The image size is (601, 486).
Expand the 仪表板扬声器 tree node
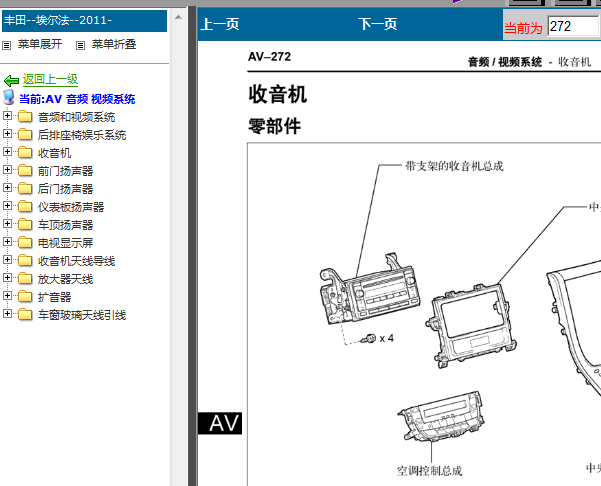[7, 205]
